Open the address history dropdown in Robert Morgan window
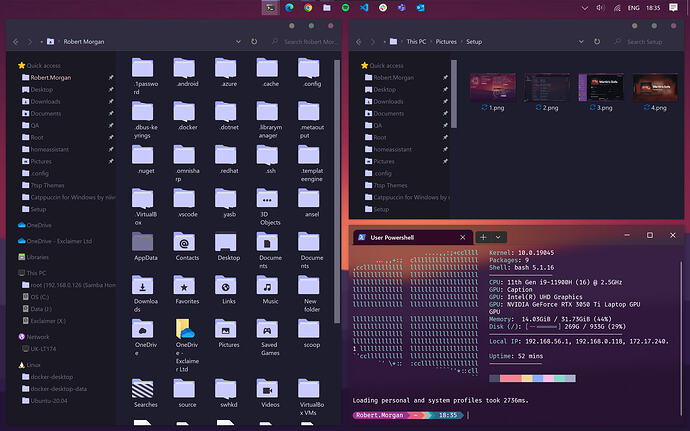The height and width of the screenshot is (431, 690). tap(238, 41)
